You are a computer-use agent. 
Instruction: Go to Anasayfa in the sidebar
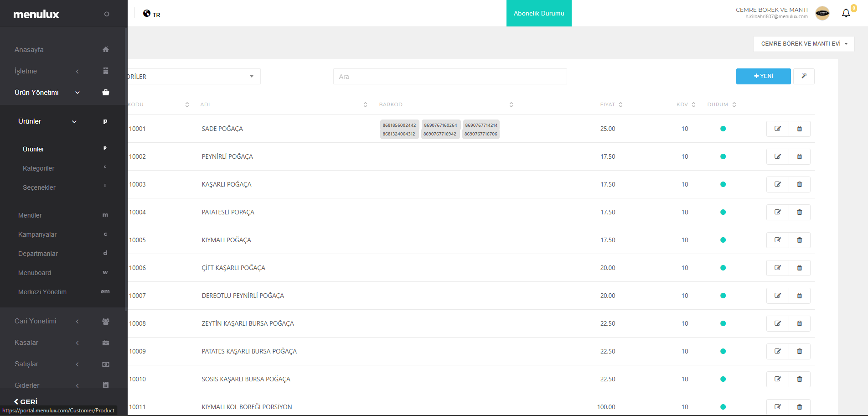pos(29,50)
